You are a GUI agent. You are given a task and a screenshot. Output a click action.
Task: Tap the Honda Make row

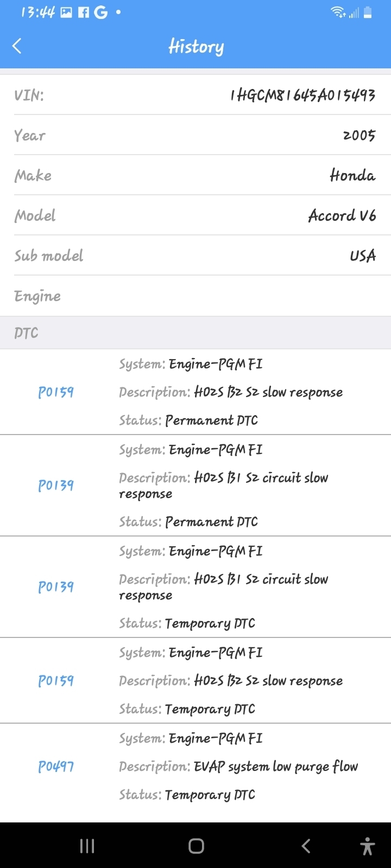pyautogui.click(x=195, y=175)
